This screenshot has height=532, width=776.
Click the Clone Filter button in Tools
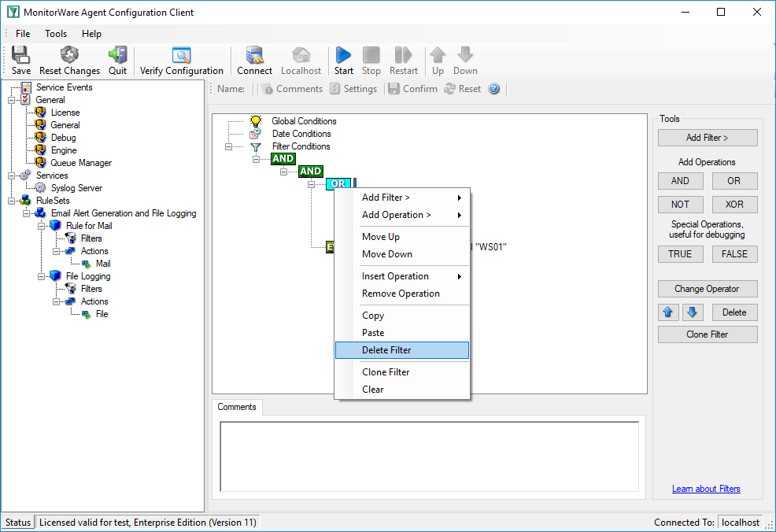(x=708, y=334)
